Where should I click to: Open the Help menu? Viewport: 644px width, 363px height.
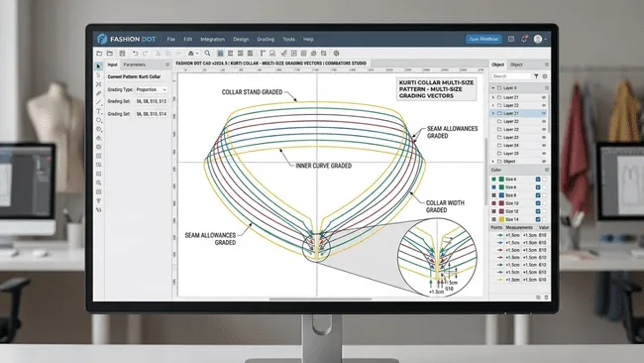308,39
